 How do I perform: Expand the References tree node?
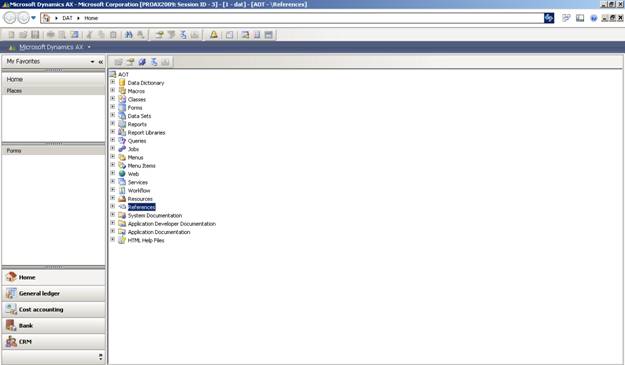pos(112,206)
